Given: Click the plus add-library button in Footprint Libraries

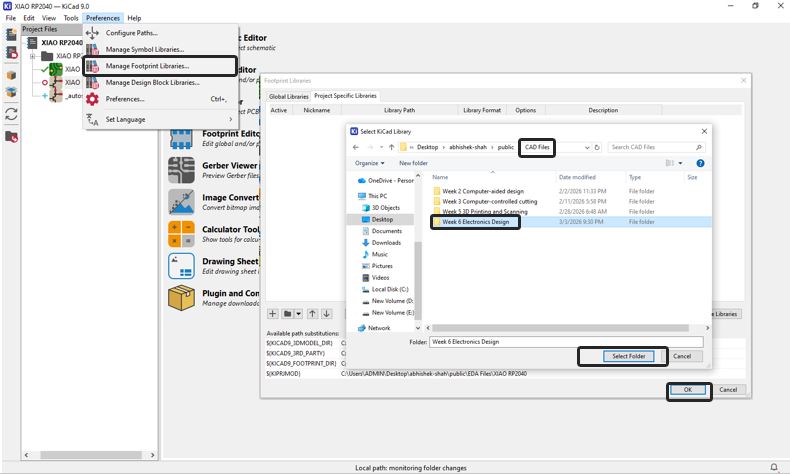Looking at the screenshot, I should click(273, 314).
